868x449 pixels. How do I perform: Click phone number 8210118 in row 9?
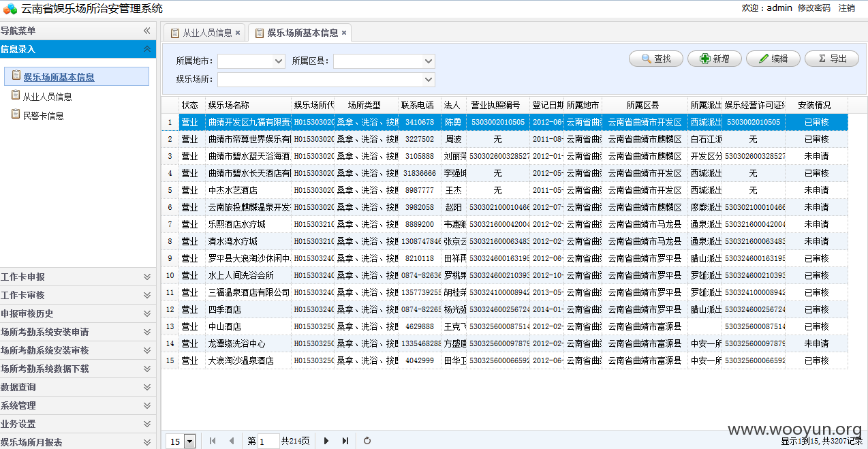point(420,258)
